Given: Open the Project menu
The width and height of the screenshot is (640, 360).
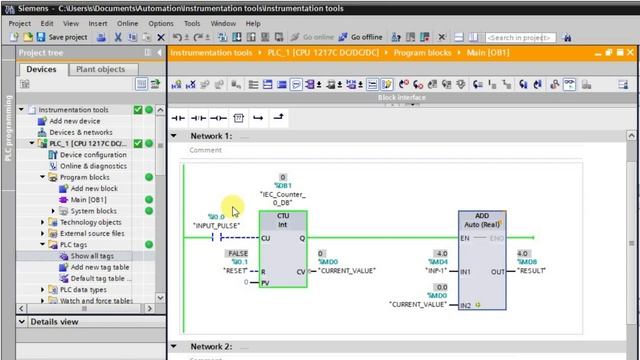Looking at the screenshot, I should (20, 24).
